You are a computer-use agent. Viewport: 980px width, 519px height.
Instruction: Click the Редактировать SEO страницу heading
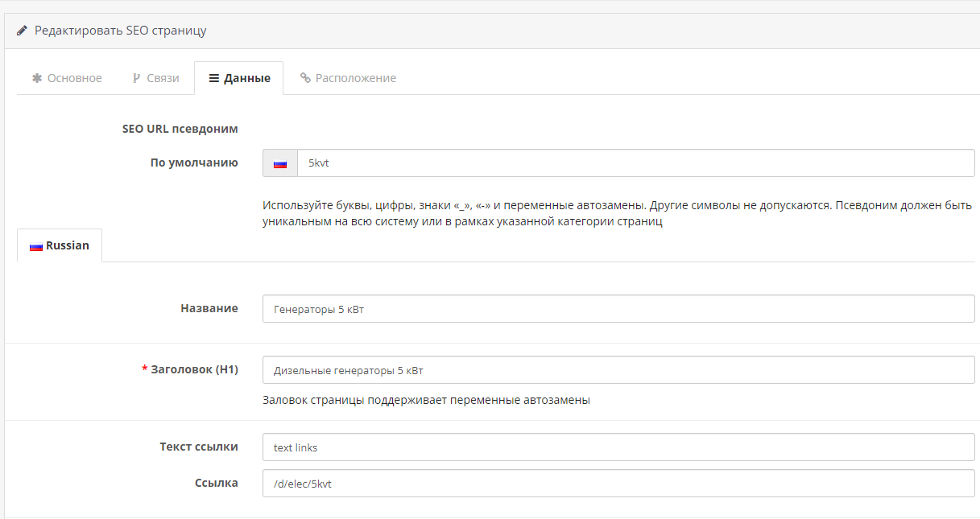click(x=120, y=31)
